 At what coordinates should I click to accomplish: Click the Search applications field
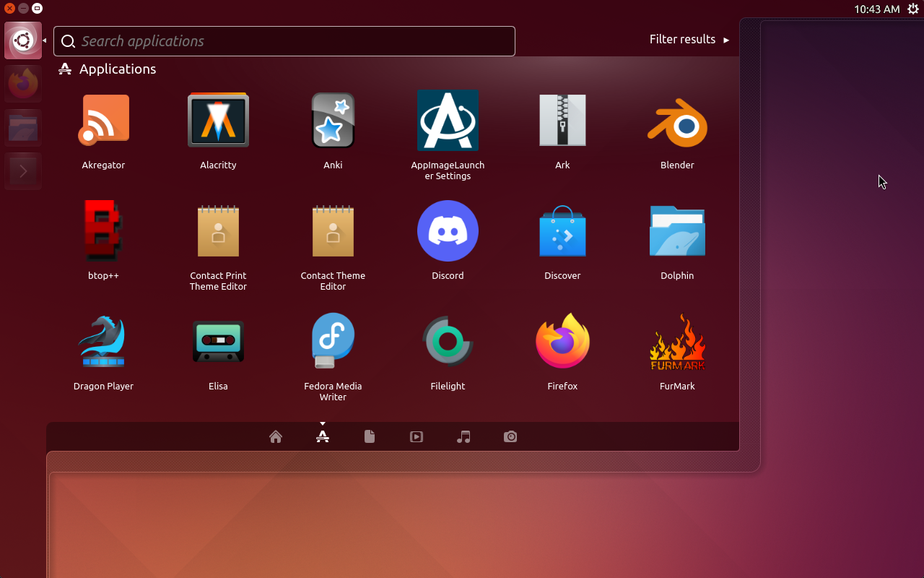pyautogui.click(x=284, y=41)
